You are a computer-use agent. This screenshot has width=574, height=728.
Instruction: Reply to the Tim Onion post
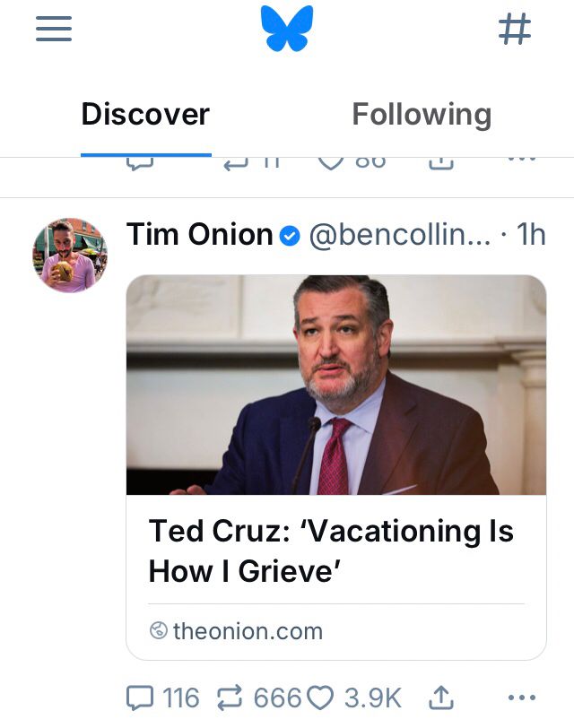[142, 698]
